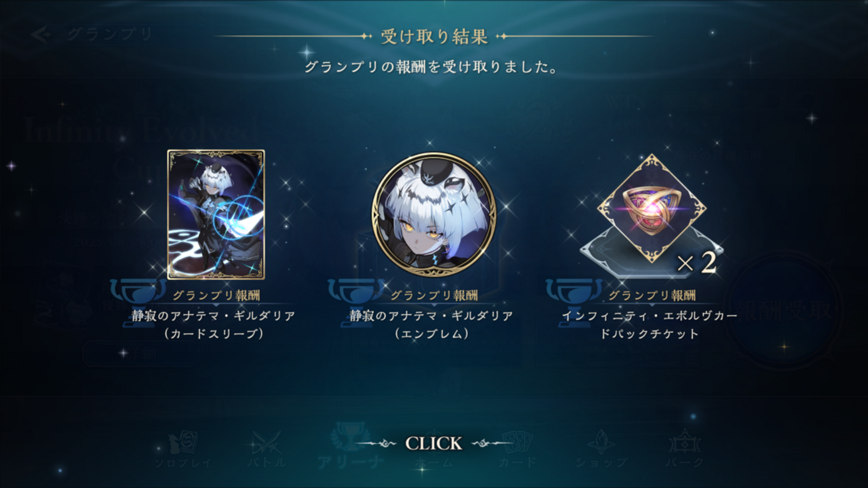This screenshot has width=868, height=488.
Task: Open the バトル tab in bottom navigation
Action: [x=266, y=449]
